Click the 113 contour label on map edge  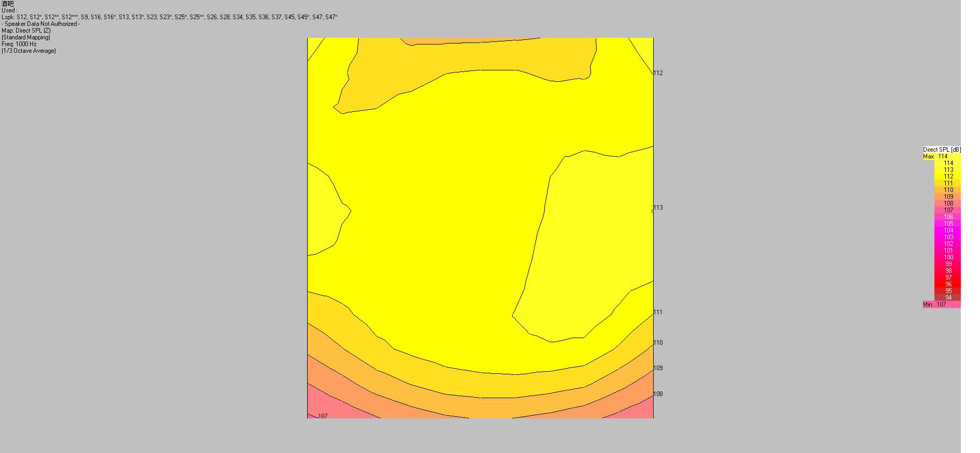[658, 208]
